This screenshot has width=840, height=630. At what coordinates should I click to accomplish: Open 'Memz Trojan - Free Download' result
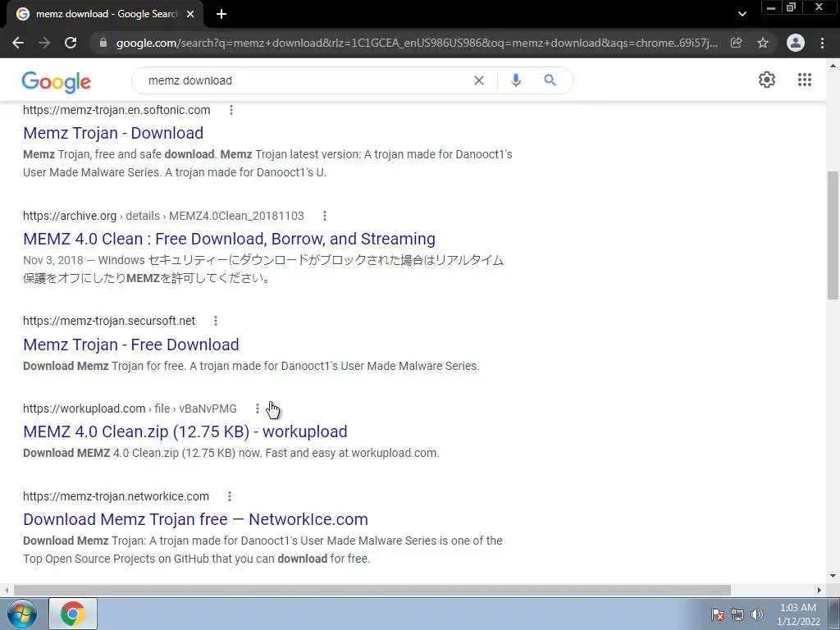point(130,345)
